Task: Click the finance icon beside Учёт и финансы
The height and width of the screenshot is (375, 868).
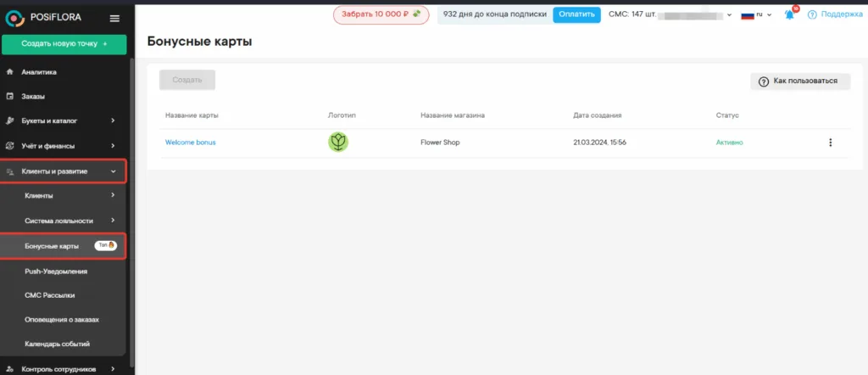Action: (9, 146)
